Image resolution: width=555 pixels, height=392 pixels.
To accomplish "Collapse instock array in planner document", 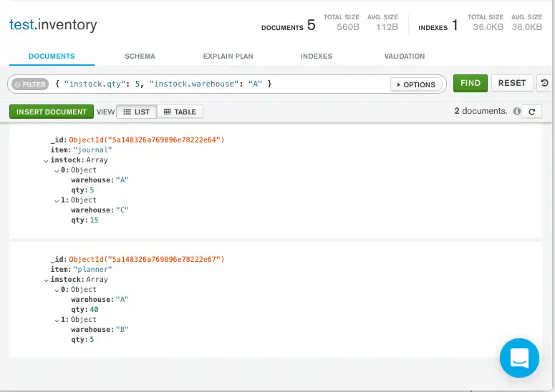I will pyautogui.click(x=47, y=280).
